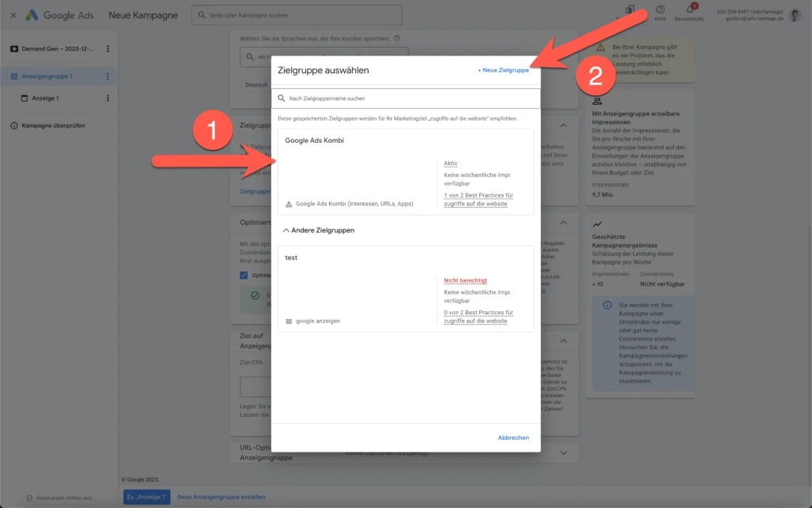Viewport: 812px width, 508px height.
Task: Select Anzeige 1 in sidebar
Action: point(45,98)
